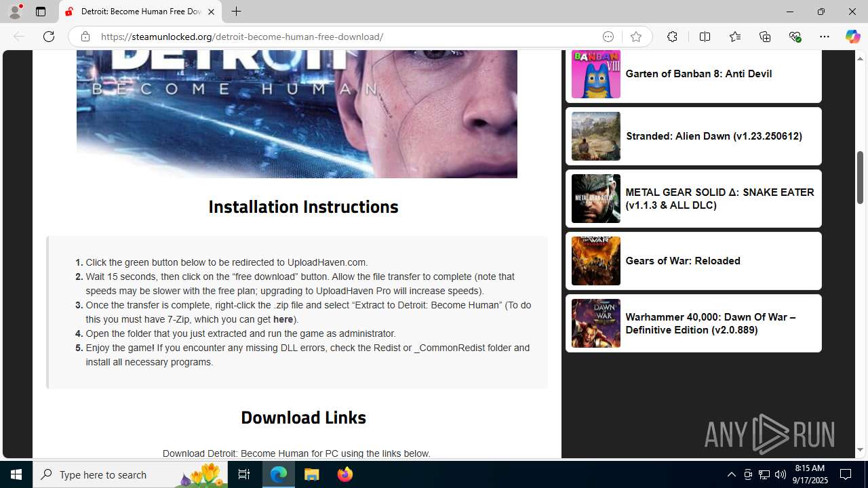
Task: Click Stranded: Alien Dawn thumbnail
Action: click(595, 136)
